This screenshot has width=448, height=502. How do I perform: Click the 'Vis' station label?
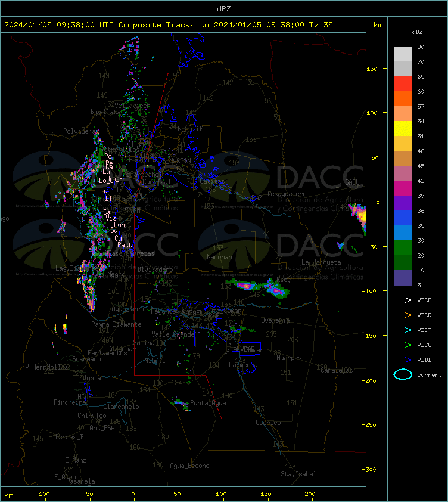111,218
